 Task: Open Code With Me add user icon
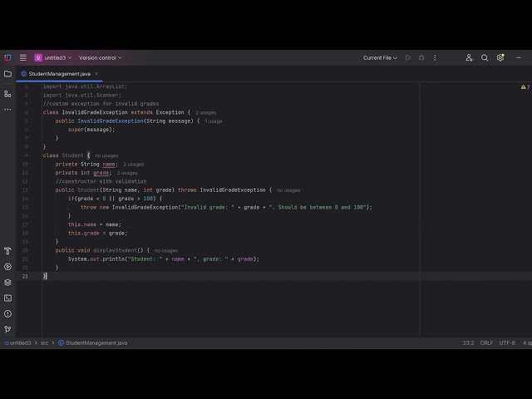click(x=469, y=57)
